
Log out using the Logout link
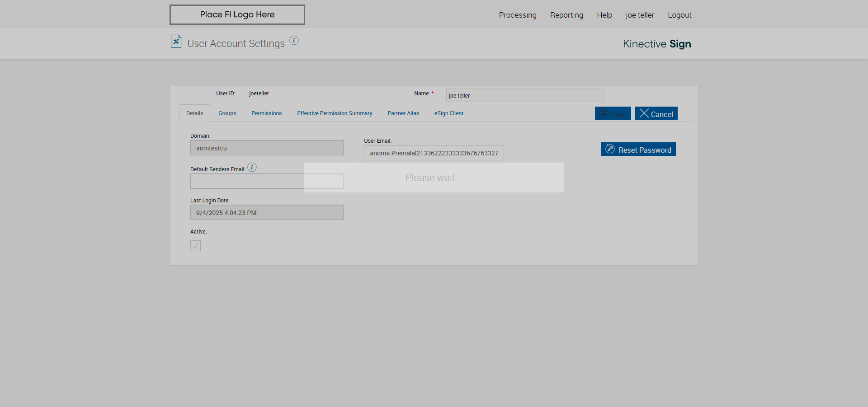[x=679, y=15]
